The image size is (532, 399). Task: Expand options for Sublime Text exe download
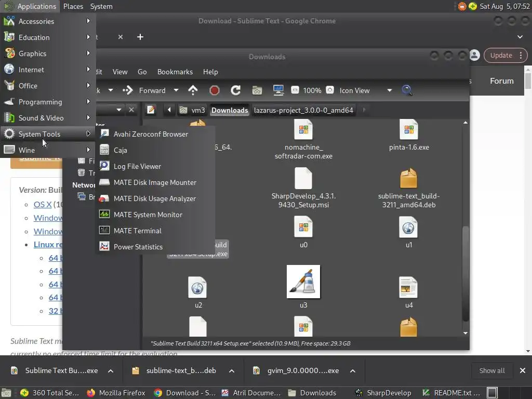pyautogui.click(x=111, y=371)
